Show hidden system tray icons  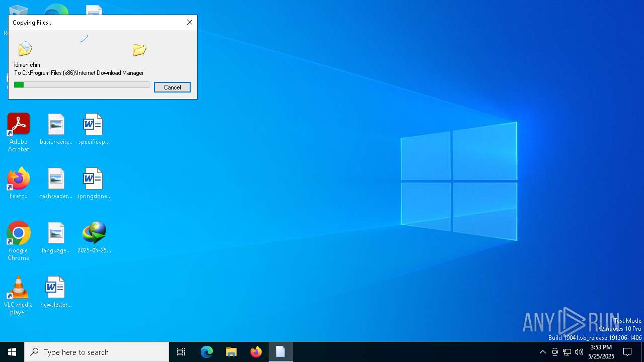click(x=542, y=352)
